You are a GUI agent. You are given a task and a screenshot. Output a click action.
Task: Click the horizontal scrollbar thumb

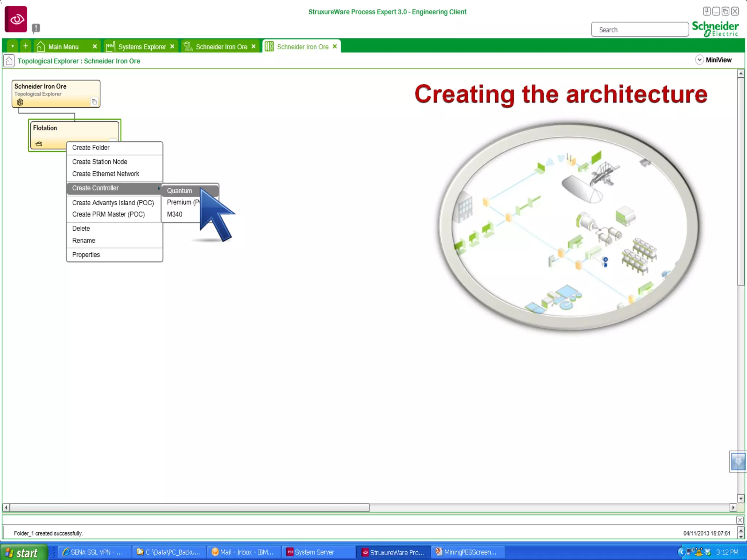point(190,507)
